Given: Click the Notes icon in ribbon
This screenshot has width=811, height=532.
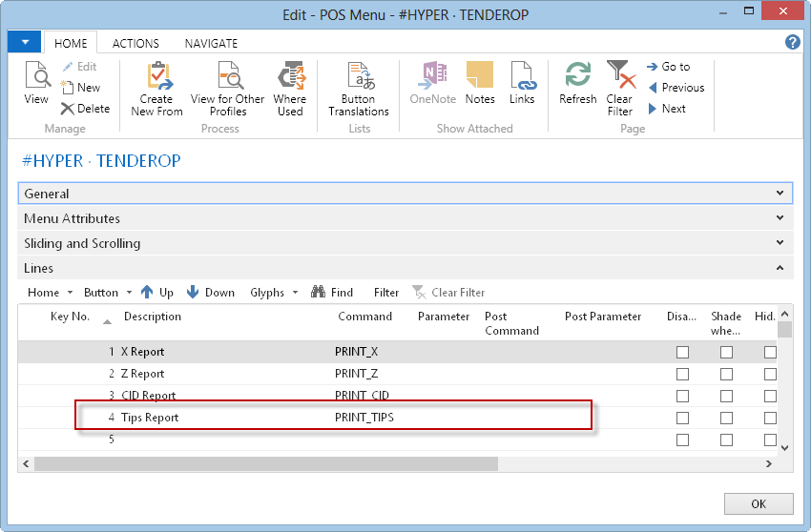Looking at the screenshot, I should [x=480, y=76].
